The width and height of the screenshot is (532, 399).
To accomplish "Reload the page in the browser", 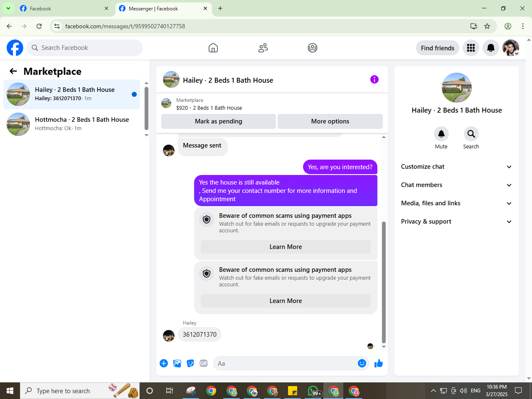I will pos(39,26).
